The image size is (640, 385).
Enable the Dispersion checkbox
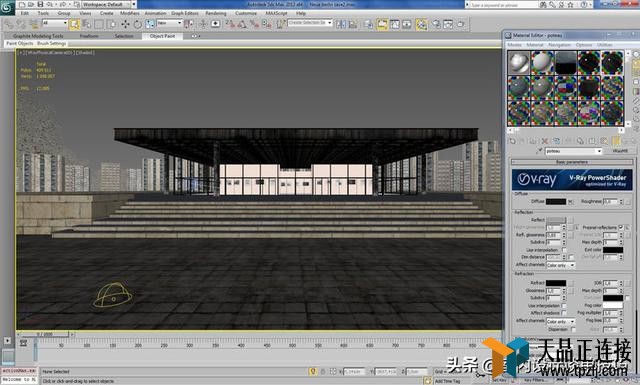(x=573, y=329)
